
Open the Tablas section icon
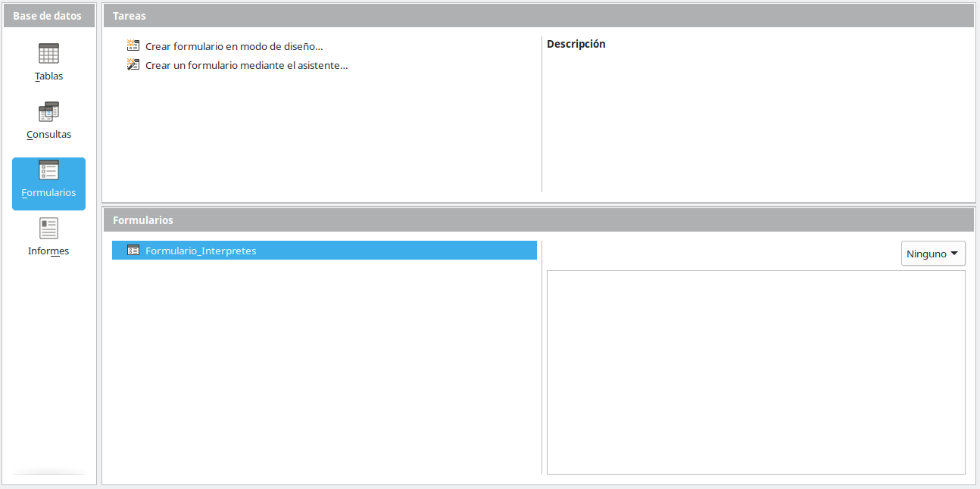48,54
